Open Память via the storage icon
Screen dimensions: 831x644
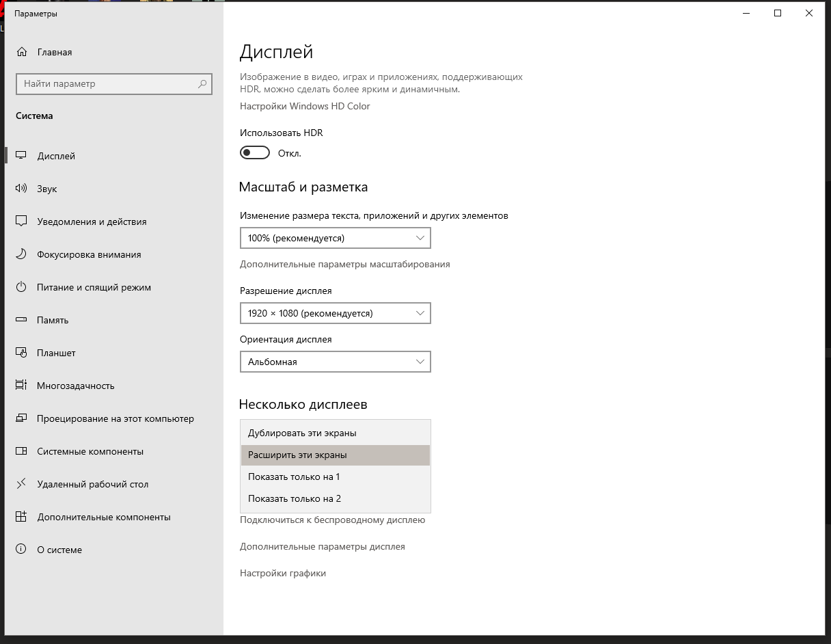click(21, 320)
